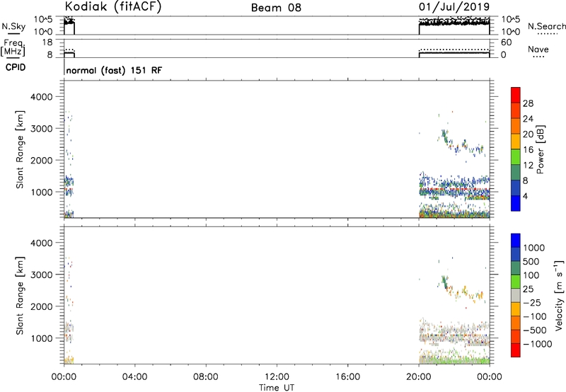
Task: Click the 'Kodiak (fitACF)' title text
Action: click(x=113, y=6)
